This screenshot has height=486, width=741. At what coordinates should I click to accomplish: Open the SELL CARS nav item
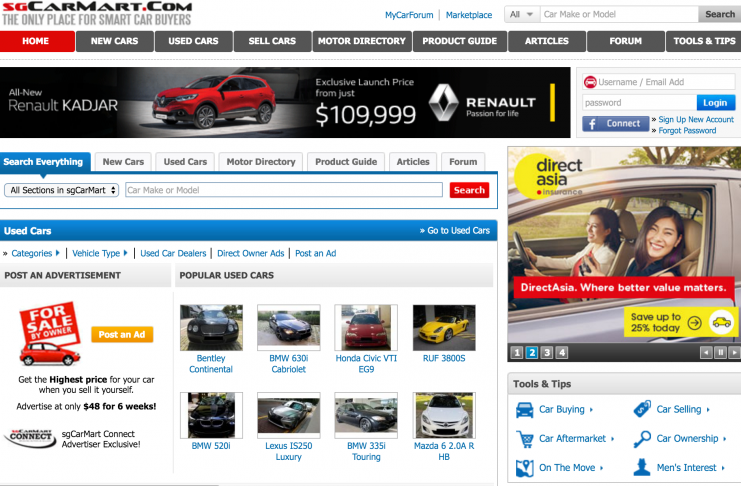coord(273,41)
